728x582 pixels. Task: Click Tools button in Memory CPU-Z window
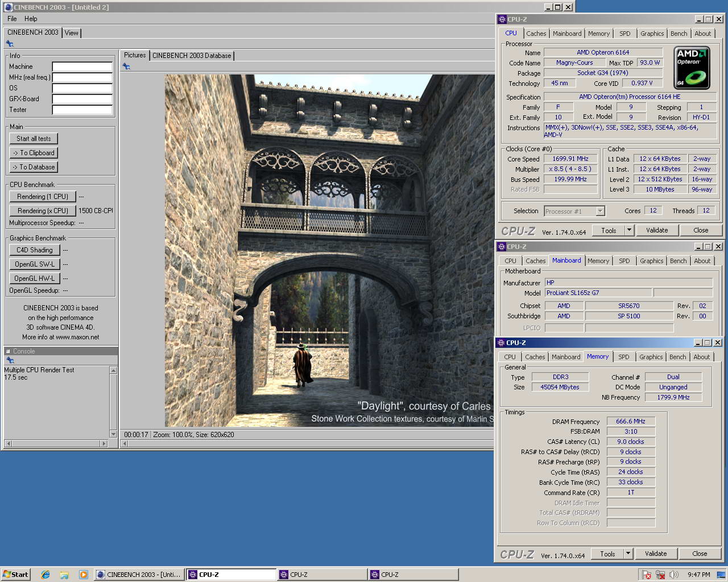(607, 554)
